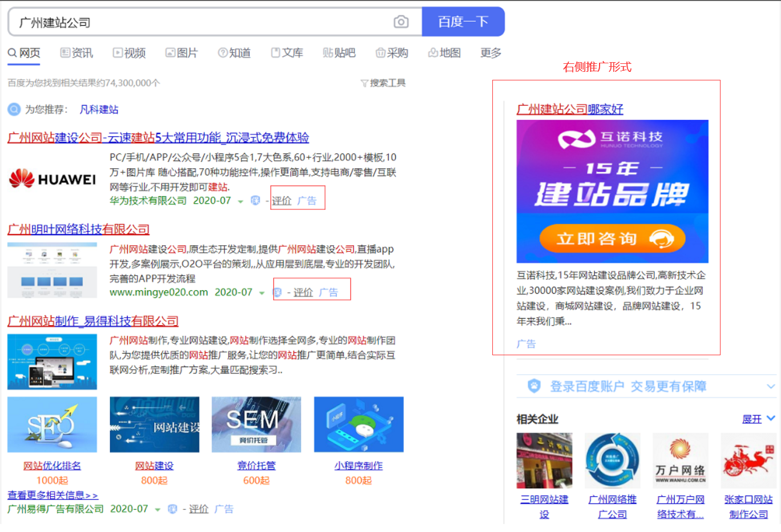Click the 互诺科技 建站品牌 ad banner
Screen dimensions: 781x532
[613, 192]
